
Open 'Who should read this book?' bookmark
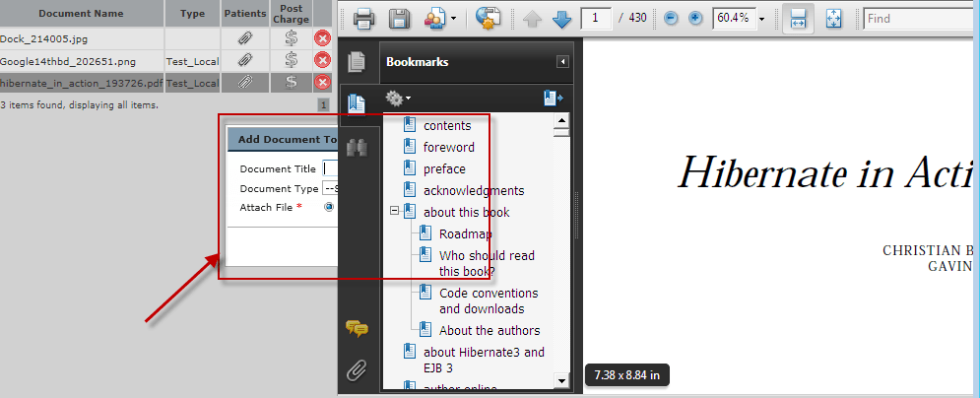(x=487, y=264)
